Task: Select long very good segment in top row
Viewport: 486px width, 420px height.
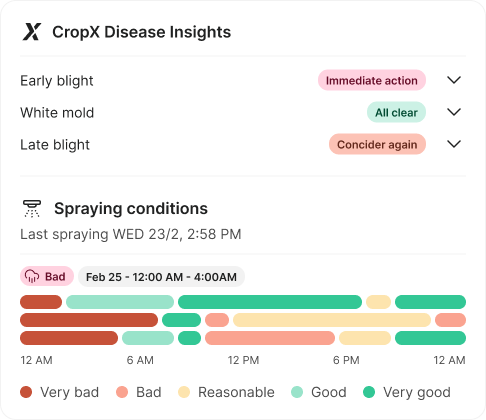Action: (270, 302)
